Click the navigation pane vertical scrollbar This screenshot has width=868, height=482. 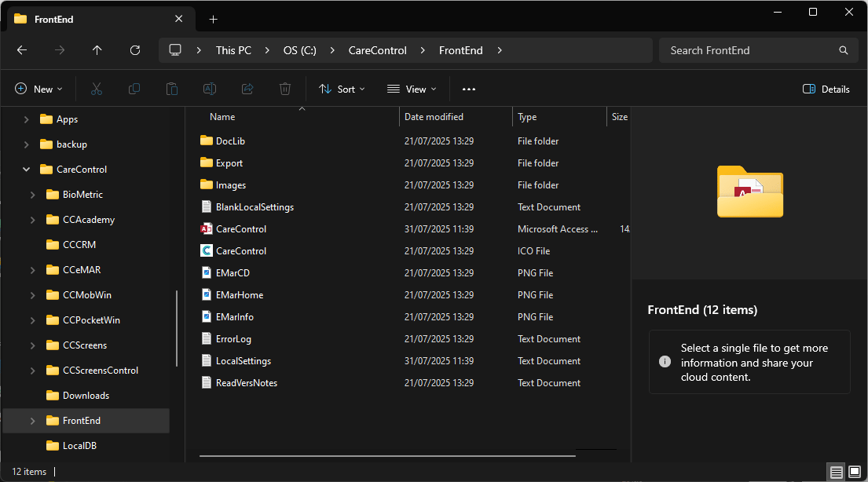177,328
